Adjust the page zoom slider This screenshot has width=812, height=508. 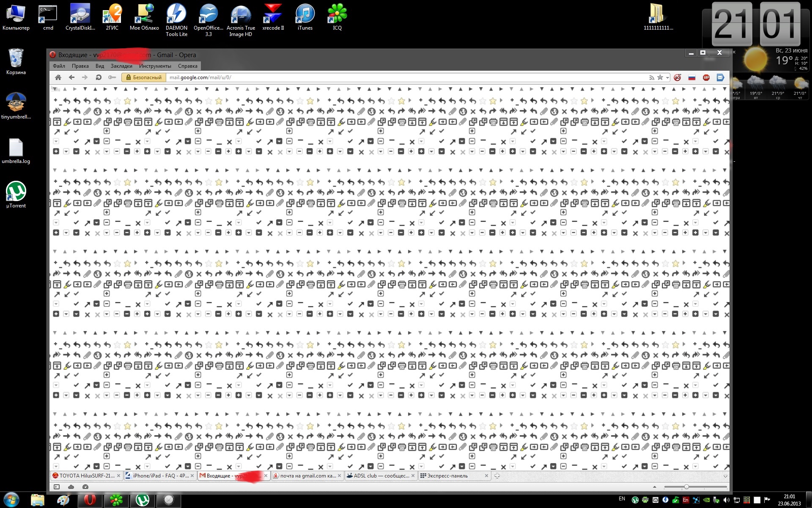click(x=686, y=487)
